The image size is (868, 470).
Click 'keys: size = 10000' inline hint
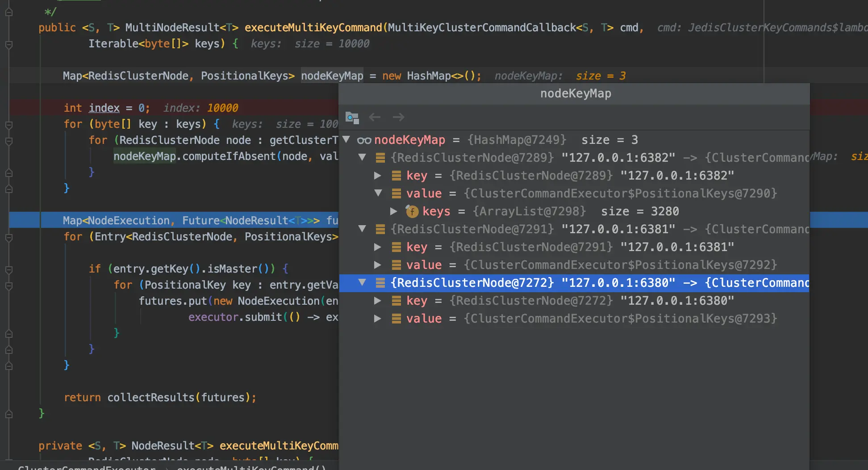pos(310,44)
